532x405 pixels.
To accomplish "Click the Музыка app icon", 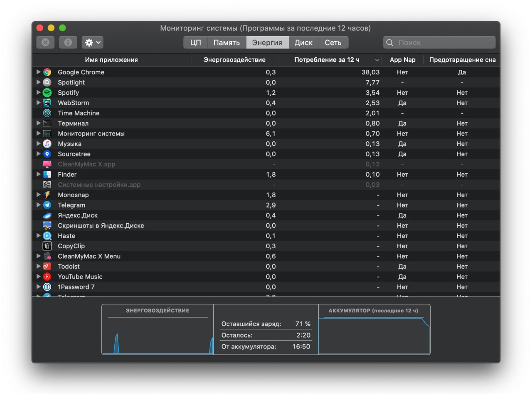I will coord(47,143).
